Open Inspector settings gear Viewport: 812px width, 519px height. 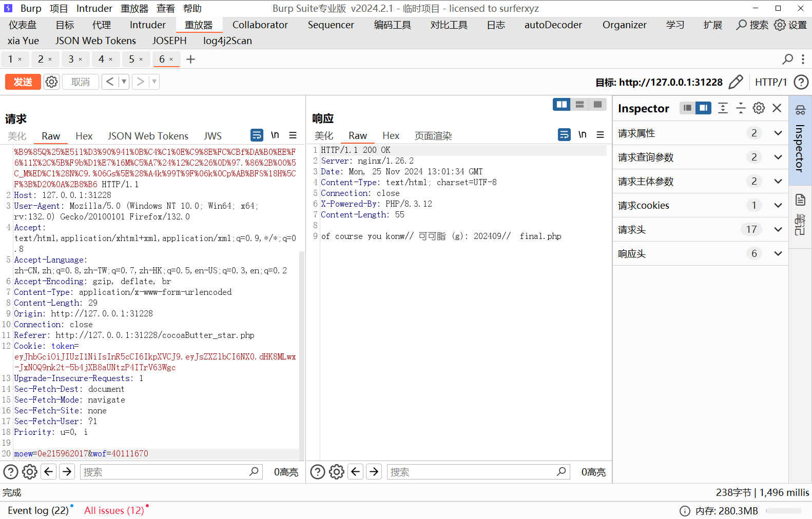[759, 108]
